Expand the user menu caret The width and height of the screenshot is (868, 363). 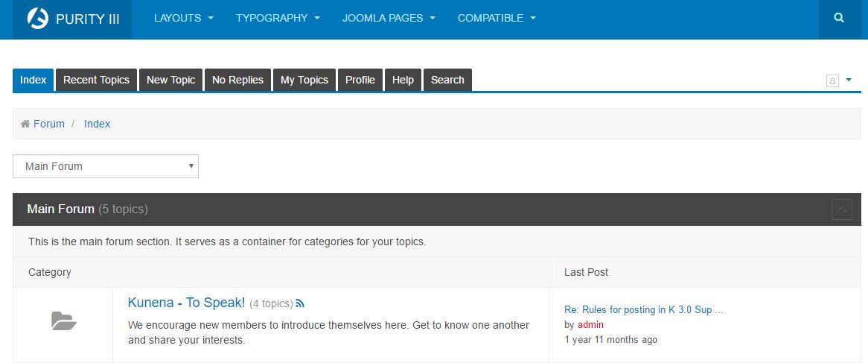[x=849, y=80]
